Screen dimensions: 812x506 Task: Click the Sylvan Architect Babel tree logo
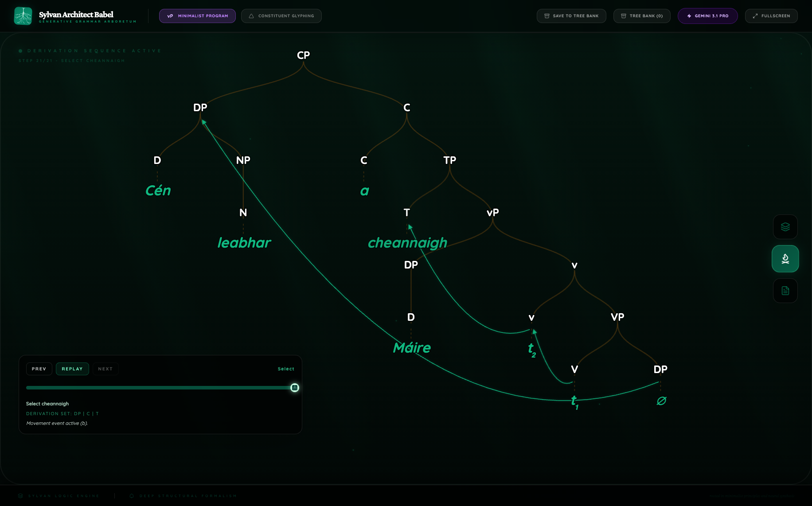(x=23, y=16)
